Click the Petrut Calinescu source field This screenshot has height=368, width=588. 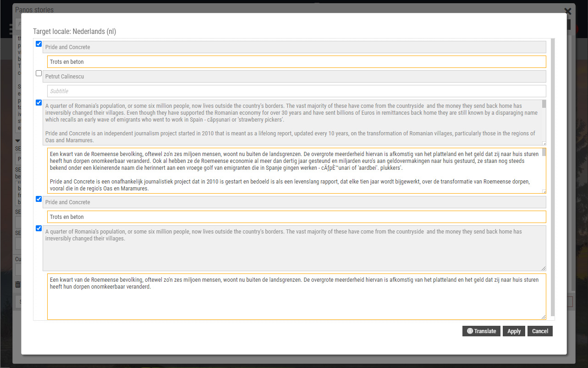(x=294, y=76)
